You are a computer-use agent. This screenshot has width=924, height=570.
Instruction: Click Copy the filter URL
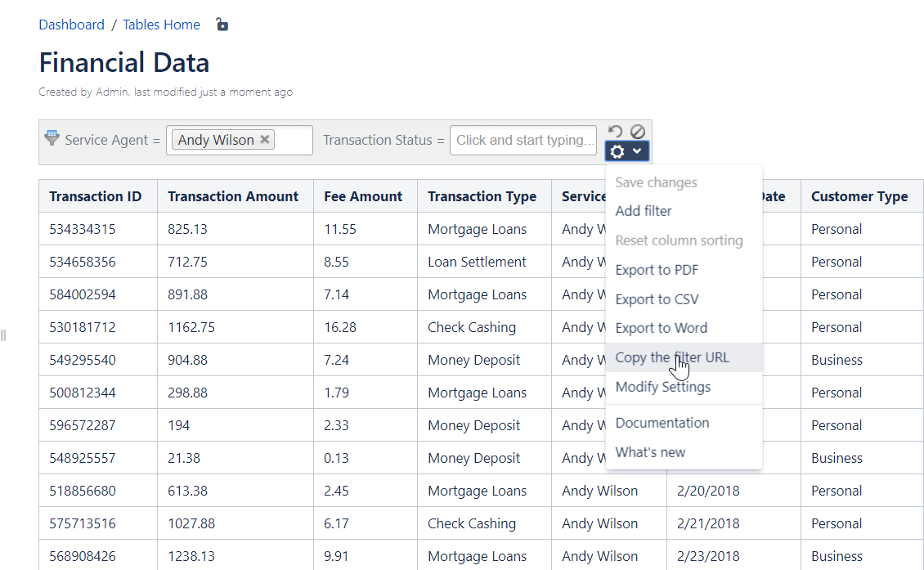point(671,357)
